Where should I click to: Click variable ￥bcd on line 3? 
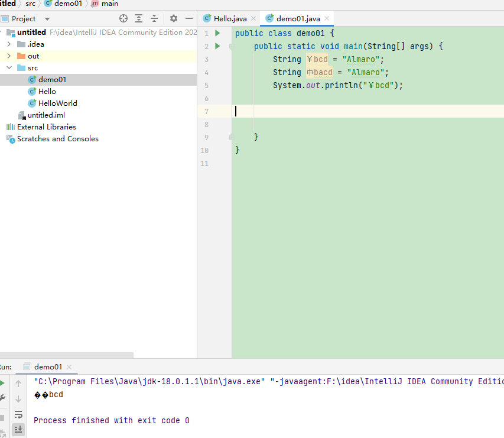[x=317, y=59]
